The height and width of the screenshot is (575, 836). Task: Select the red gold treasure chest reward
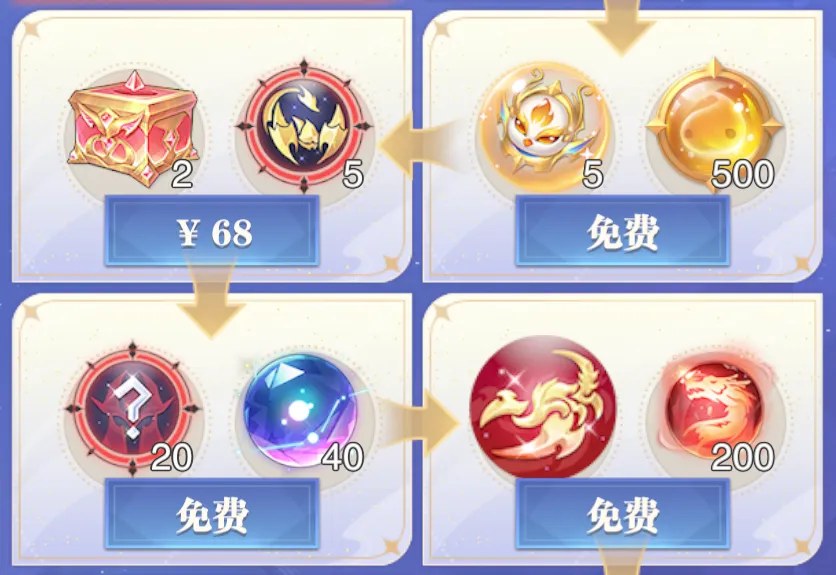pyautogui.click(x=133, y=128)
